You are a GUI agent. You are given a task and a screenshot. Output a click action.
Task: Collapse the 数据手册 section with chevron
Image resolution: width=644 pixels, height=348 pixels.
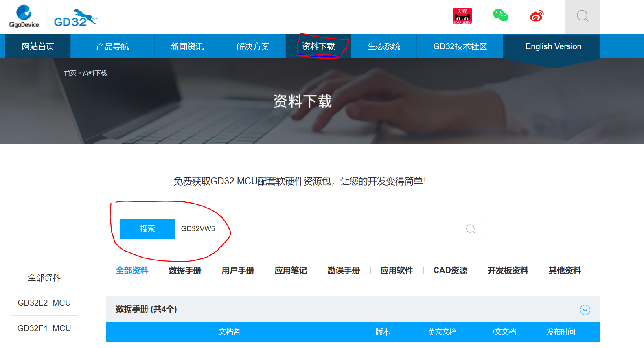[x=585, y=310]
